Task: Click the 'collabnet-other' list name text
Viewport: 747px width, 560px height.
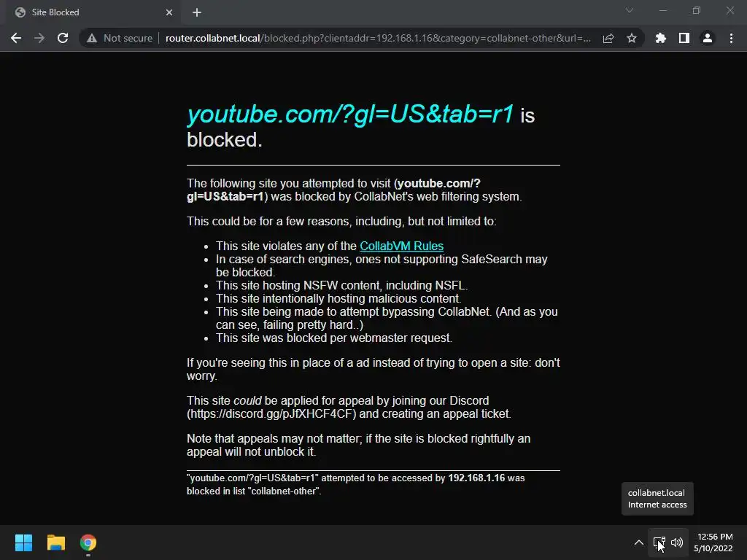Action: [284, 491]
